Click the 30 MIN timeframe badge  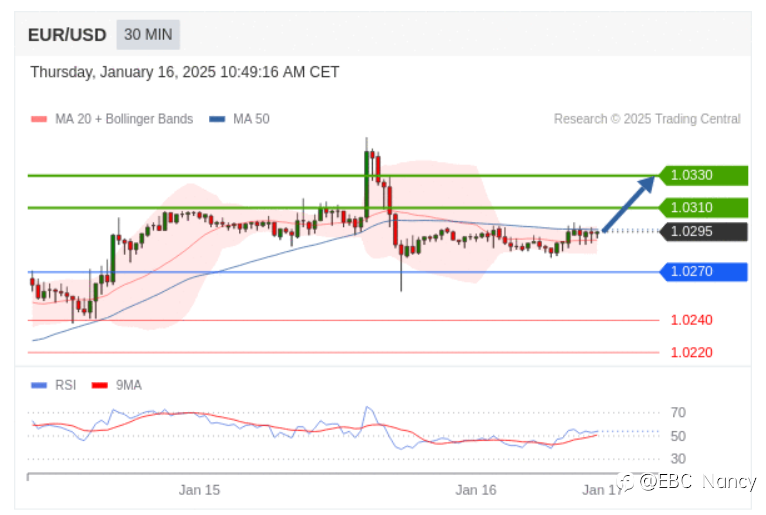pos(148,35)
